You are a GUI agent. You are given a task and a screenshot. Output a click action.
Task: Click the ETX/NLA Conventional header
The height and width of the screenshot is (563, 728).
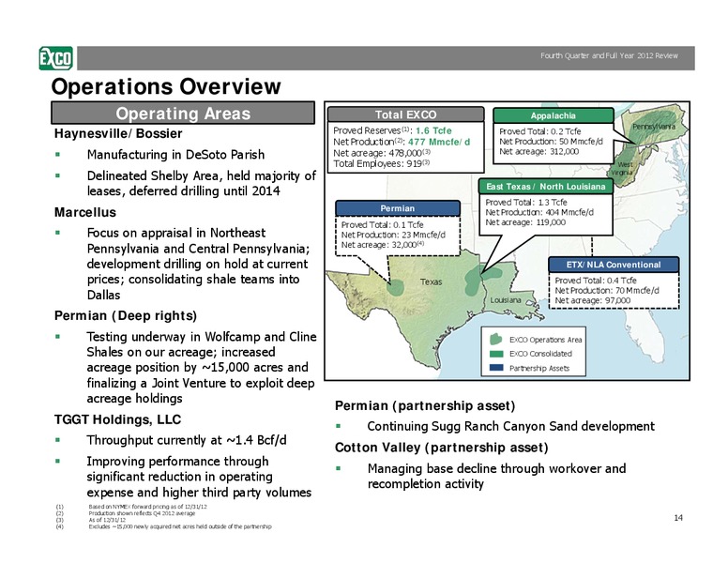click(614, 265)
